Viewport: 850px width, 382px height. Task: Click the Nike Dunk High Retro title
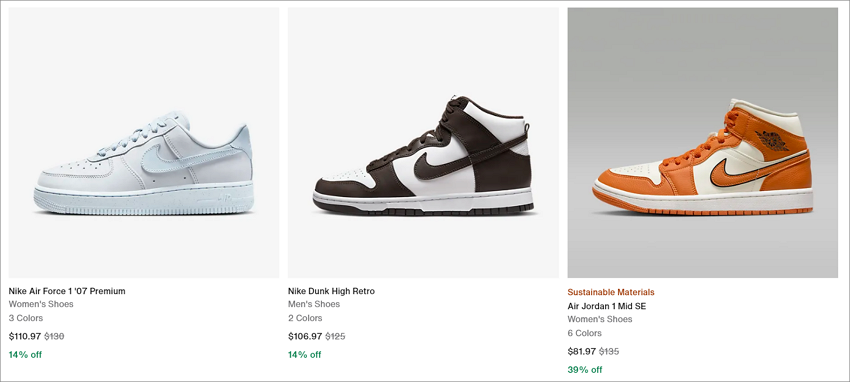(331, 291)
